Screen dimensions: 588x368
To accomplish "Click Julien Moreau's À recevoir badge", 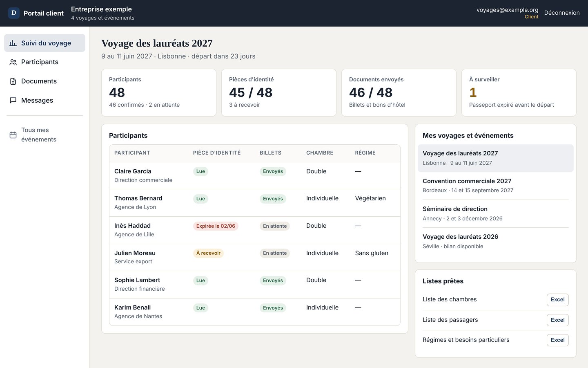I will coord(208,253).
